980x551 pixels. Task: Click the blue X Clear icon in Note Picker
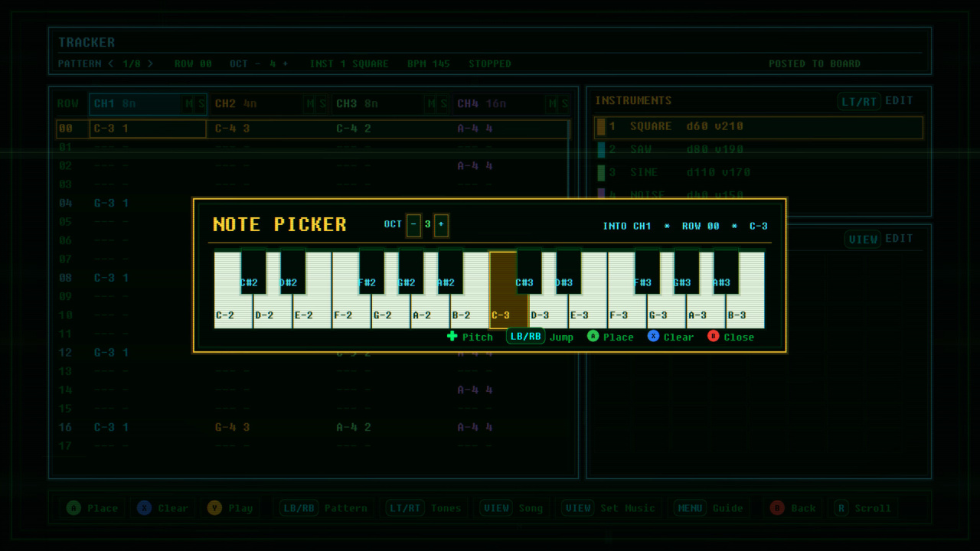(653, 336)
